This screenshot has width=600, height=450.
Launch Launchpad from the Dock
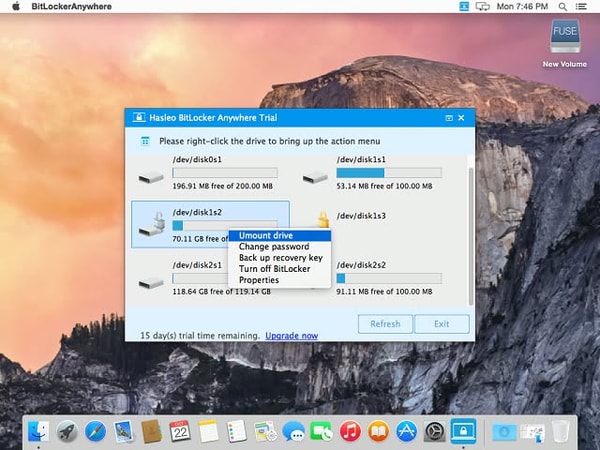(x=67, y=432)
